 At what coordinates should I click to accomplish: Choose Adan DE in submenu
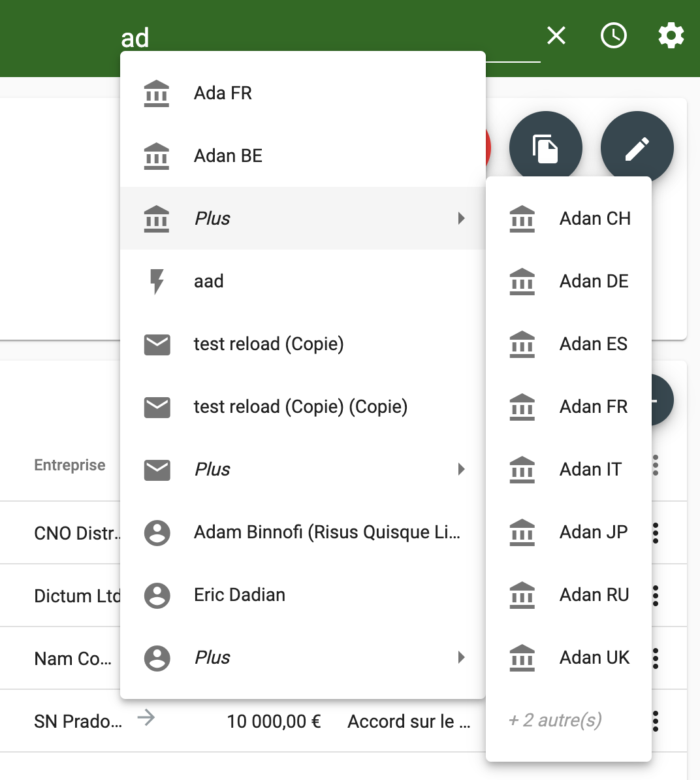pos(569,281)
